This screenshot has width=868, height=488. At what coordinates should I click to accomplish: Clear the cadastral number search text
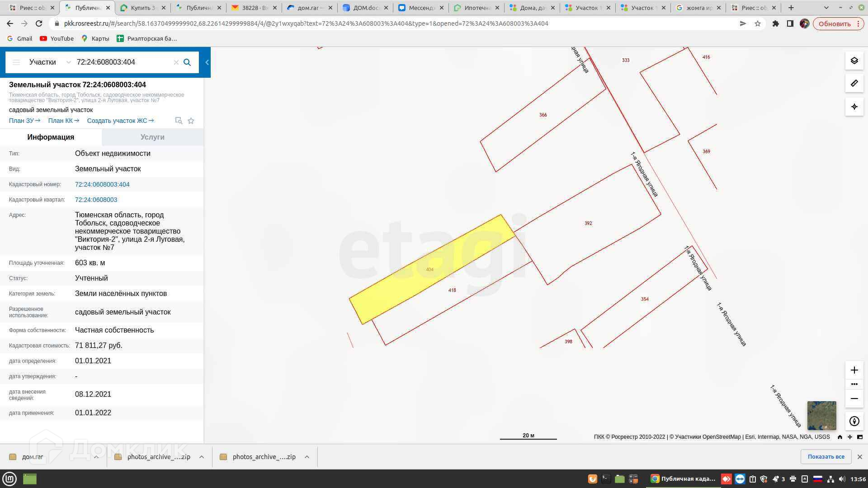(x=176, y=62)
